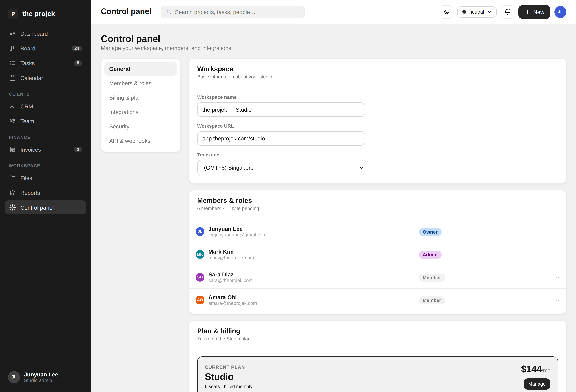Click the Reports icon in sidebar
The image size is (576, 392).
click(13, 193)
